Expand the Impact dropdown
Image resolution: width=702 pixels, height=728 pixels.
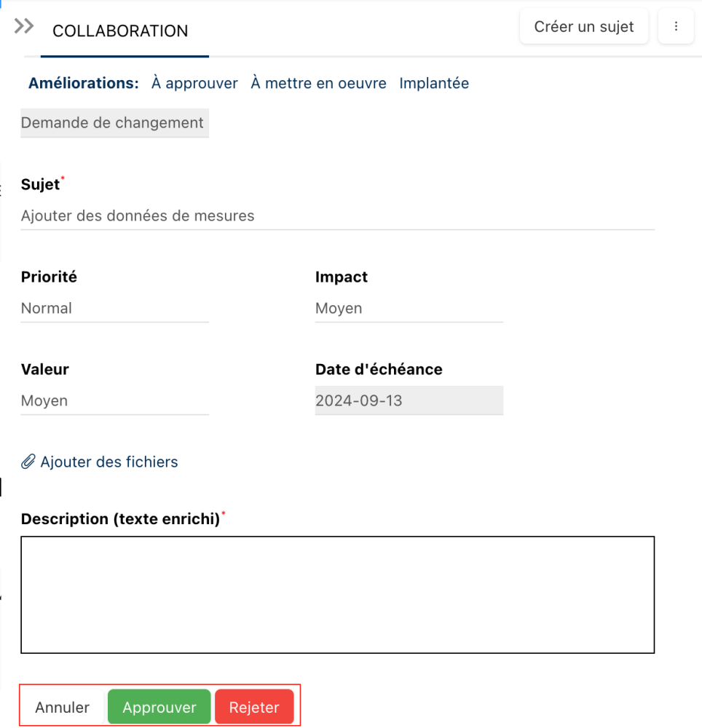409,309
